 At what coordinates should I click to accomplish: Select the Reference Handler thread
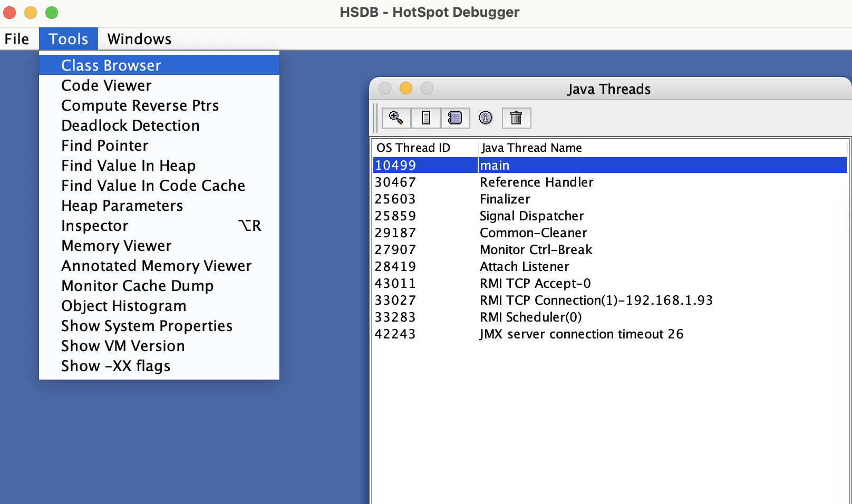610,182
